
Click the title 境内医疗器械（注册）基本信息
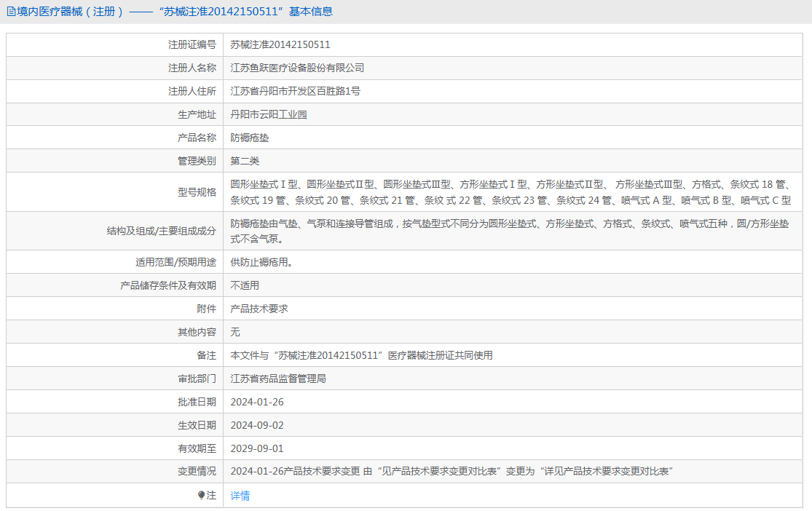(x=175, y=12)
